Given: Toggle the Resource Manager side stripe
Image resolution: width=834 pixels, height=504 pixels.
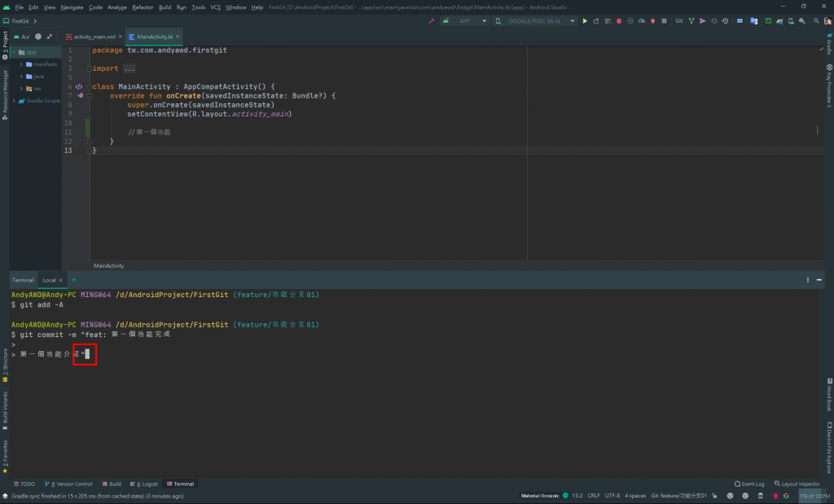Looking at the screenshot, I should point(5,95).
